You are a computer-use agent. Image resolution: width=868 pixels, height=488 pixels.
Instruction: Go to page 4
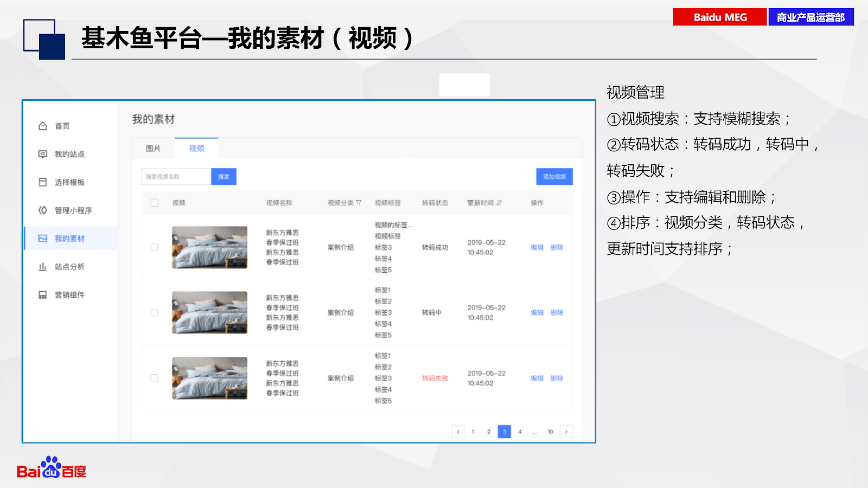tap(520, 432)
